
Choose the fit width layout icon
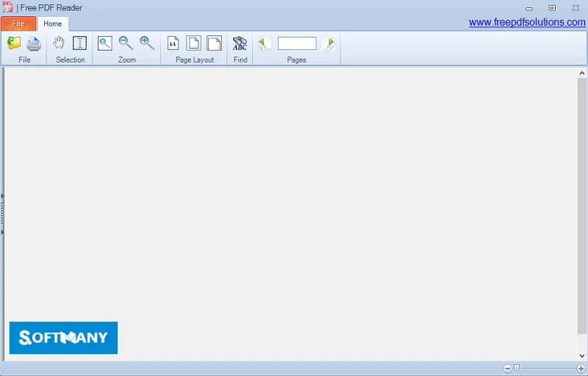[x=214, y=43]
